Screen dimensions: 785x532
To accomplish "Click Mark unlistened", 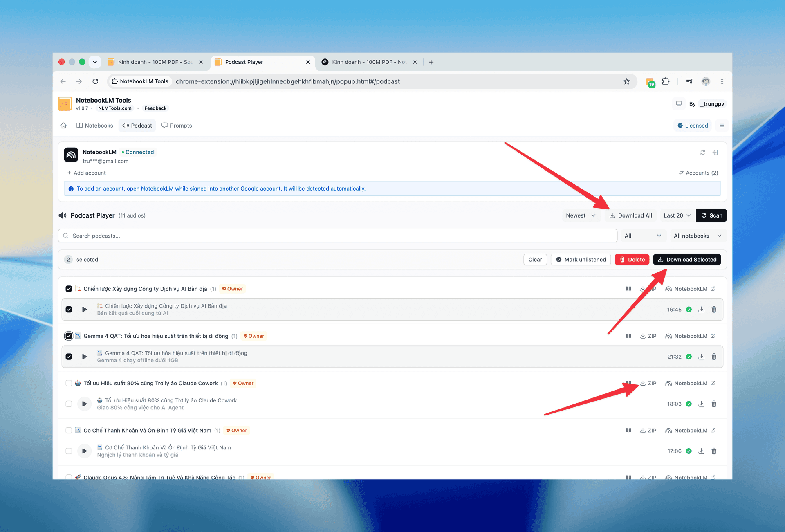I will point(581,260).
